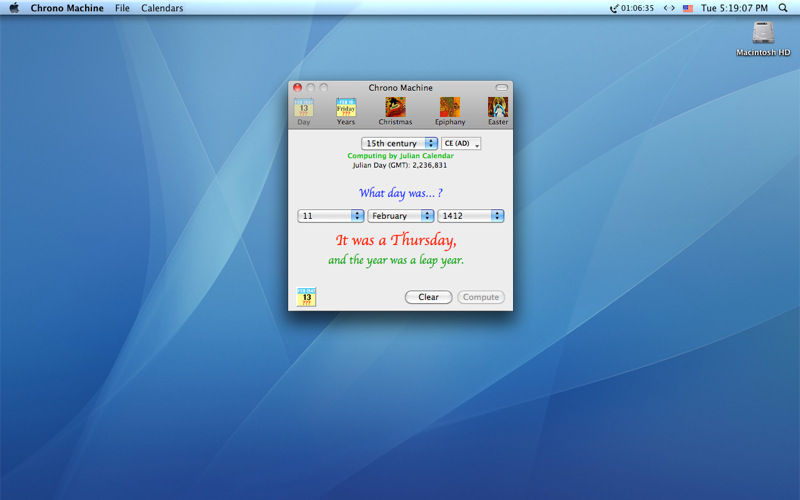Select the Macintosh HD desktop icon

pos(763,38)
